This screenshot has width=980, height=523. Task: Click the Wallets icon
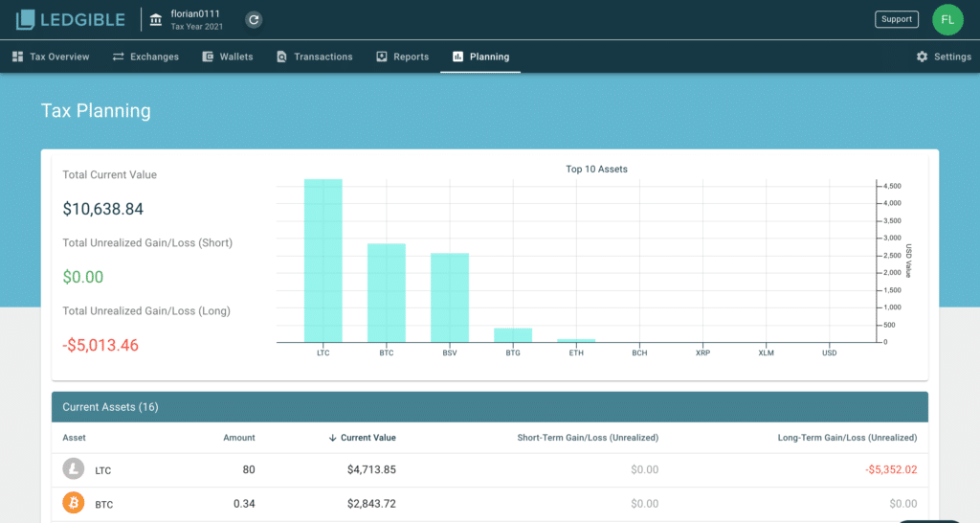pyautogui.click(x=208, y=57)
